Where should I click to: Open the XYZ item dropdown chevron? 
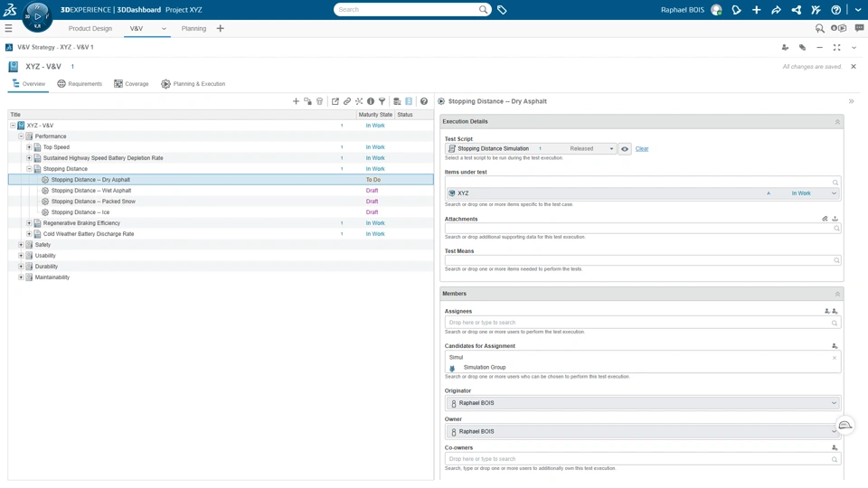point(834,193)
